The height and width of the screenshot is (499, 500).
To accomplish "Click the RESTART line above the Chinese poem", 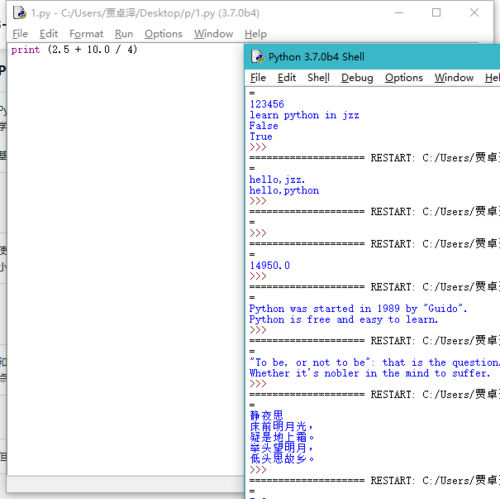I will pos(375,395).
